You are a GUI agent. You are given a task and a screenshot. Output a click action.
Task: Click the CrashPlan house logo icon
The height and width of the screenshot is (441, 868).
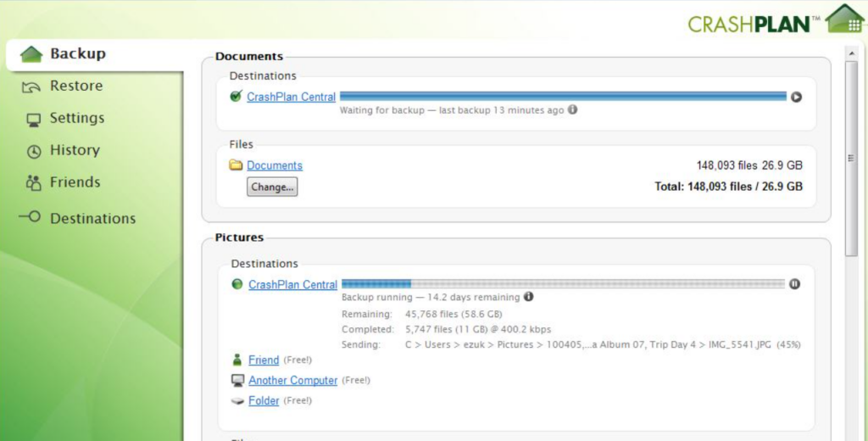tap(845, 19)
